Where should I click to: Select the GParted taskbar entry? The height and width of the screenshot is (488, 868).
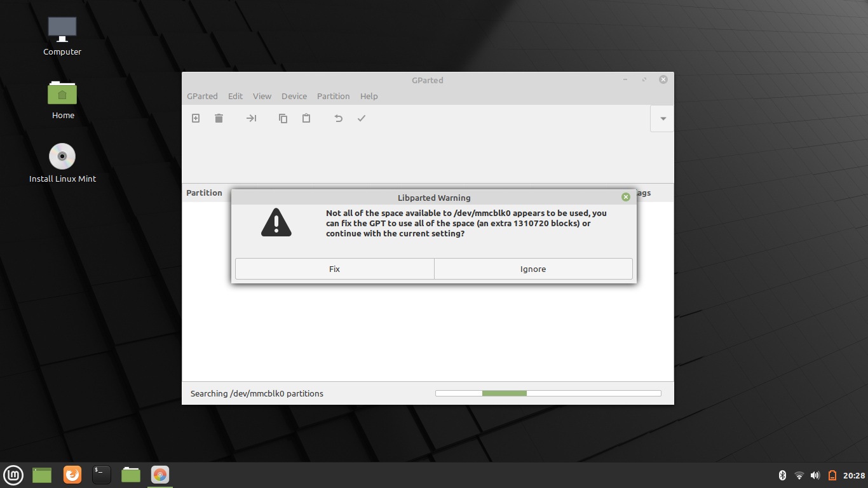click(x=160, y=475)
